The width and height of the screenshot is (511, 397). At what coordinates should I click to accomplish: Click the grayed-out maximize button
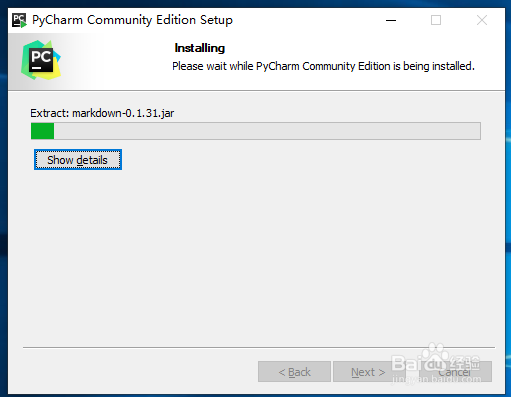coord(436,20)
